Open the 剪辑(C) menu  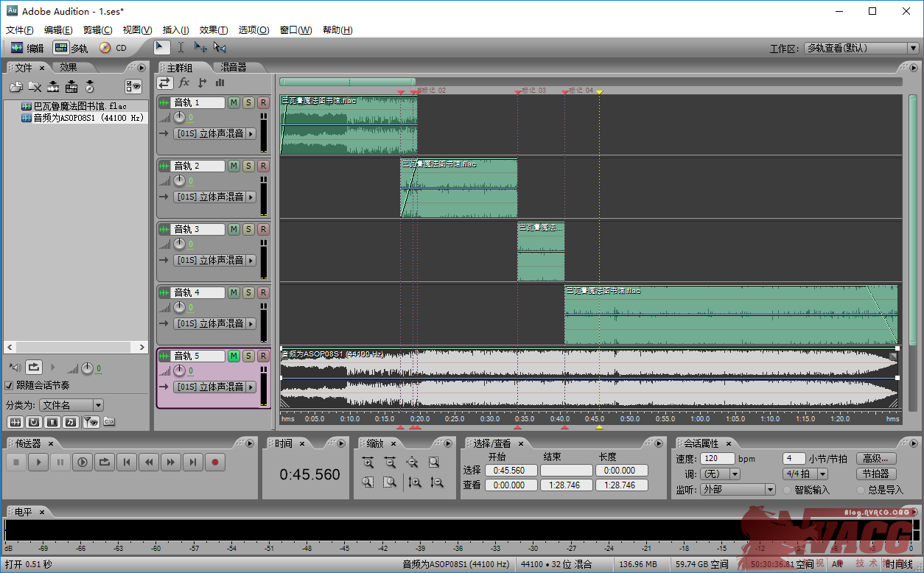point(98,30)
